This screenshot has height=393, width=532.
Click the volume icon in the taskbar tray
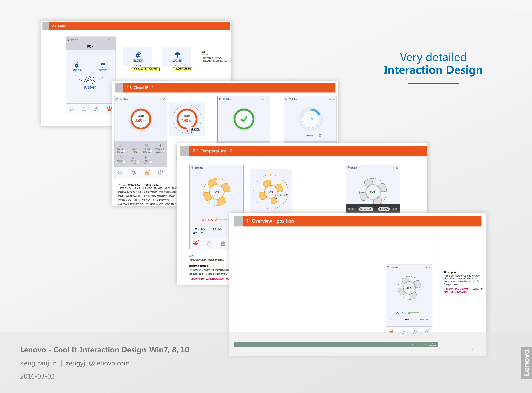pyautogui.click(x=426, y=345)
